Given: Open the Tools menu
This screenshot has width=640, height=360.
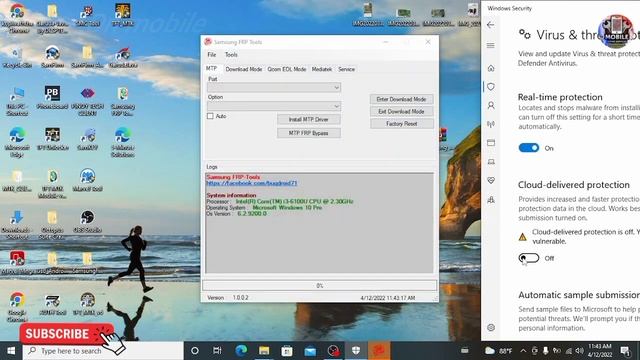Looking at the screenshot, I should 231,55.
